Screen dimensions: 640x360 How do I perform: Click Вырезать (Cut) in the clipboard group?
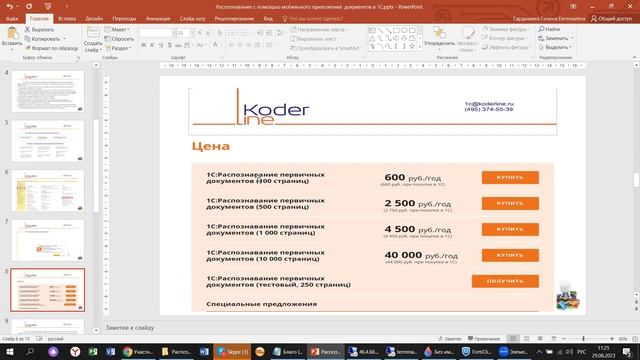39,29
